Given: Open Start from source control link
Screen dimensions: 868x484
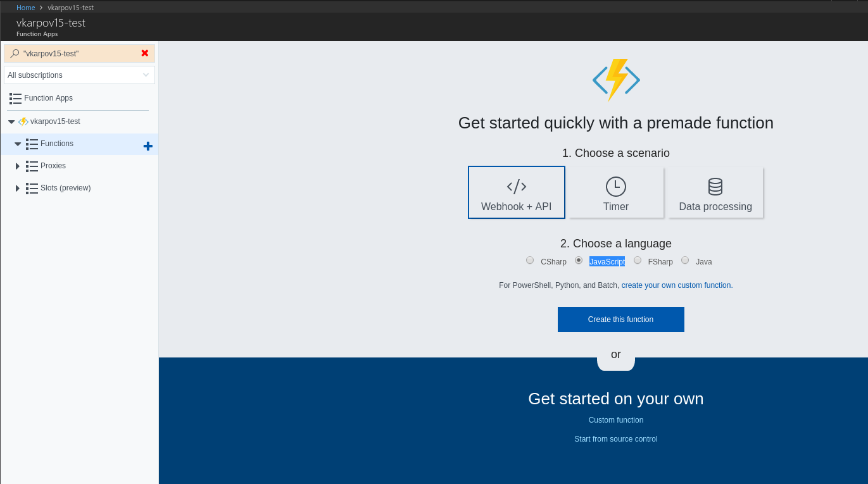Looking at the screenshot, I should [x=616, y=439].
